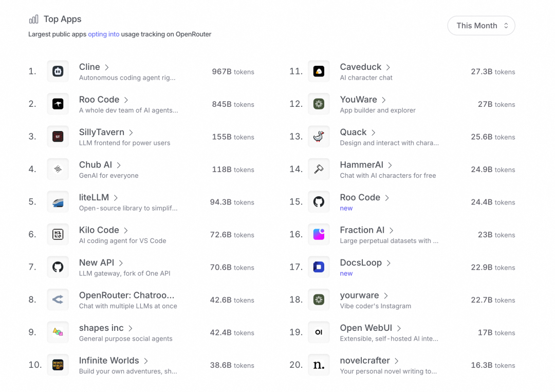Click the Open WebUI icon
The width and height of the screenshot is (555, 392).
pos(319,332)
